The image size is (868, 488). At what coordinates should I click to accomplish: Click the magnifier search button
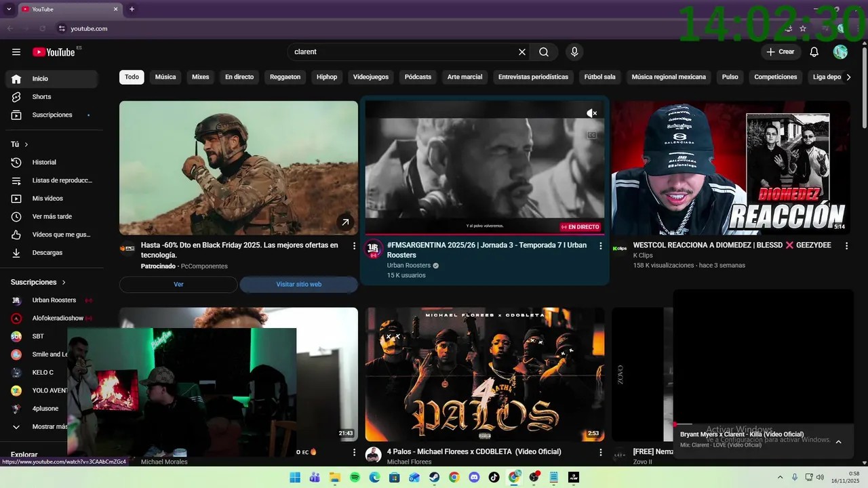coord(544,52)
